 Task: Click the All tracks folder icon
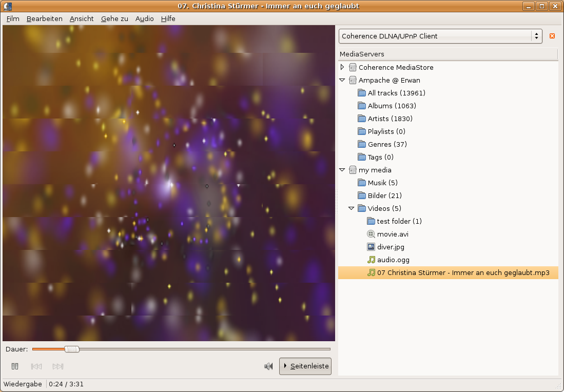(x=362, y=93)
